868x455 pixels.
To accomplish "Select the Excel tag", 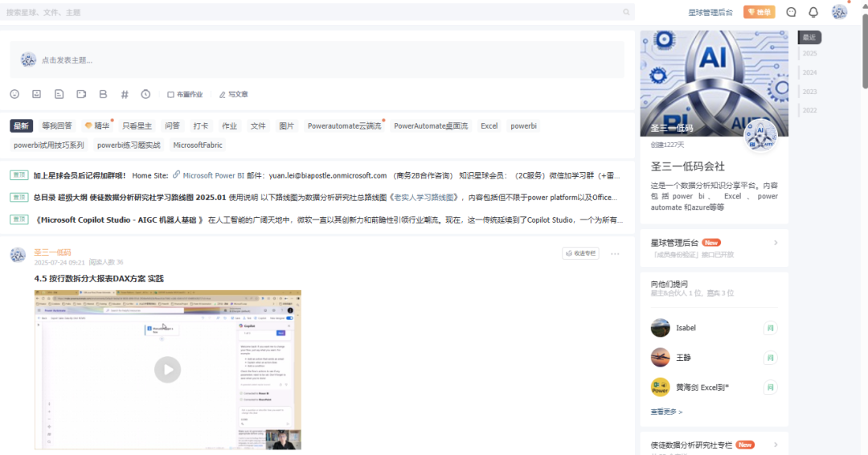I will [x=489, y=125].
